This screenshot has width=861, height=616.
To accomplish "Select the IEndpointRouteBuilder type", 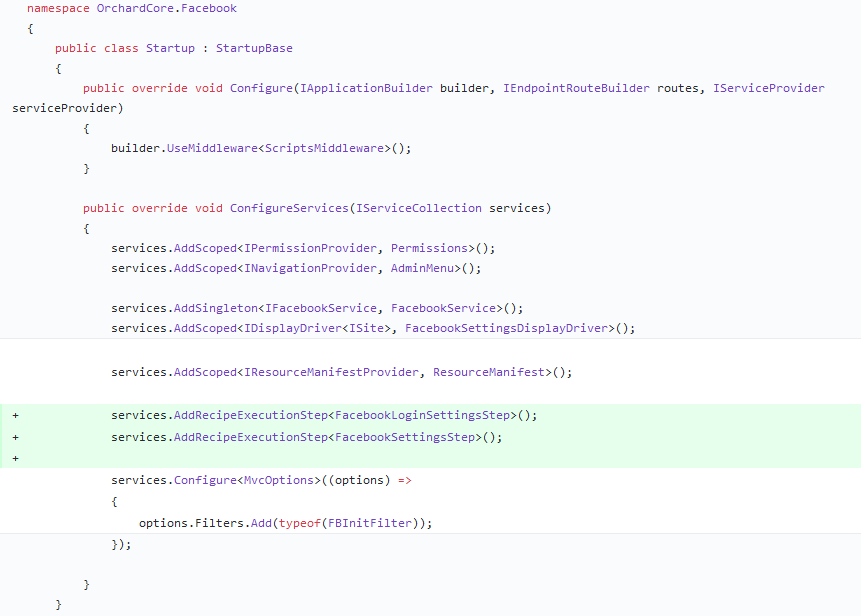I will pos(576,88).
